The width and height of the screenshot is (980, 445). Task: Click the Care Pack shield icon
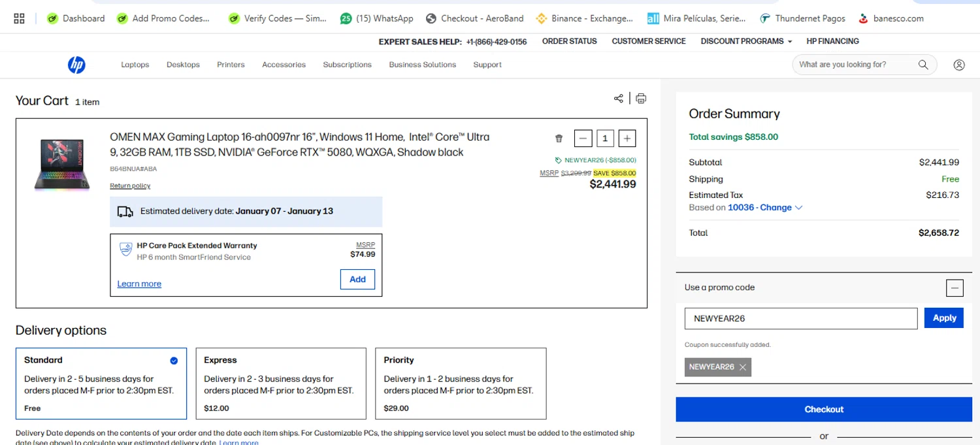click(125, 250)
